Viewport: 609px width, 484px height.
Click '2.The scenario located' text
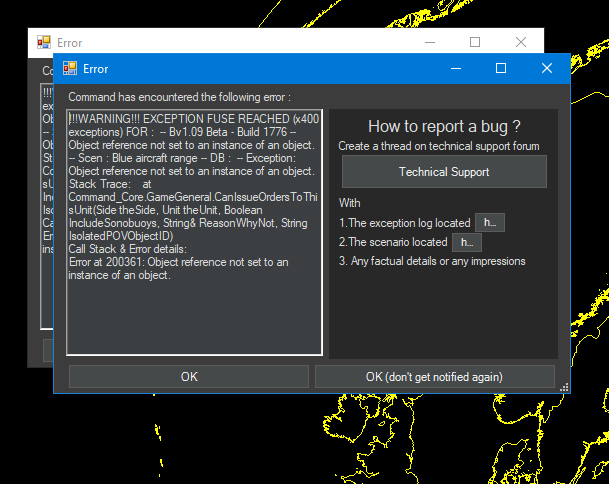(393, 242)
